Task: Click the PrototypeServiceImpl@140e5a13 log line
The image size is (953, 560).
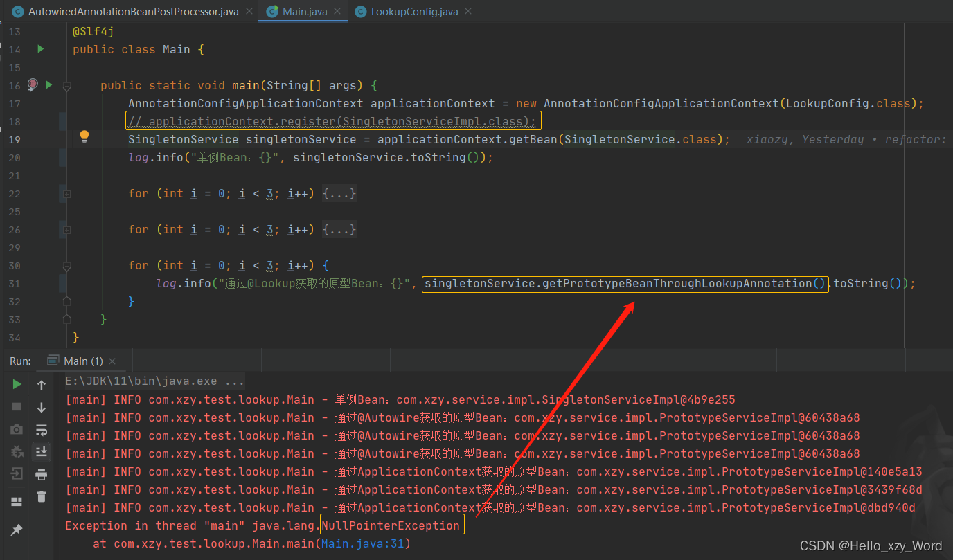Action: coord(494,471)
